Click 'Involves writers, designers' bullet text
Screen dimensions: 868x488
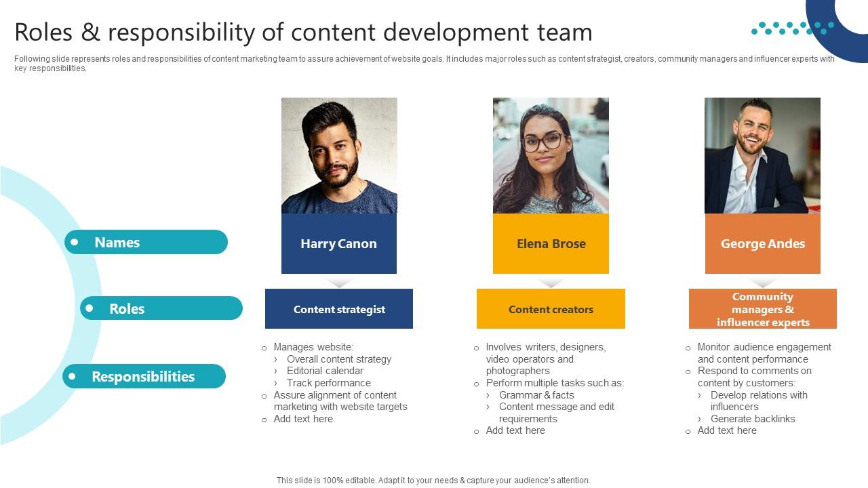[x=546, y=359]
